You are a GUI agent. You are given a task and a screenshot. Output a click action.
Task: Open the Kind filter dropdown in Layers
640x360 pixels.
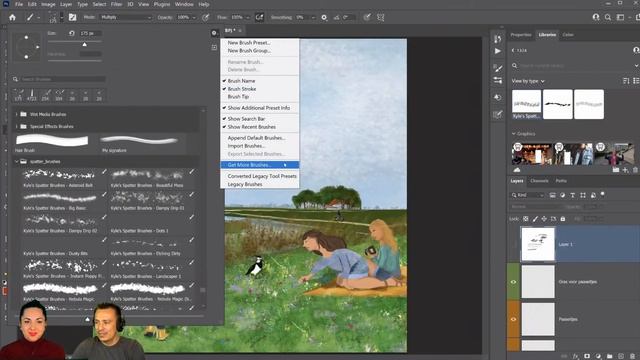[x=528, y=196]
